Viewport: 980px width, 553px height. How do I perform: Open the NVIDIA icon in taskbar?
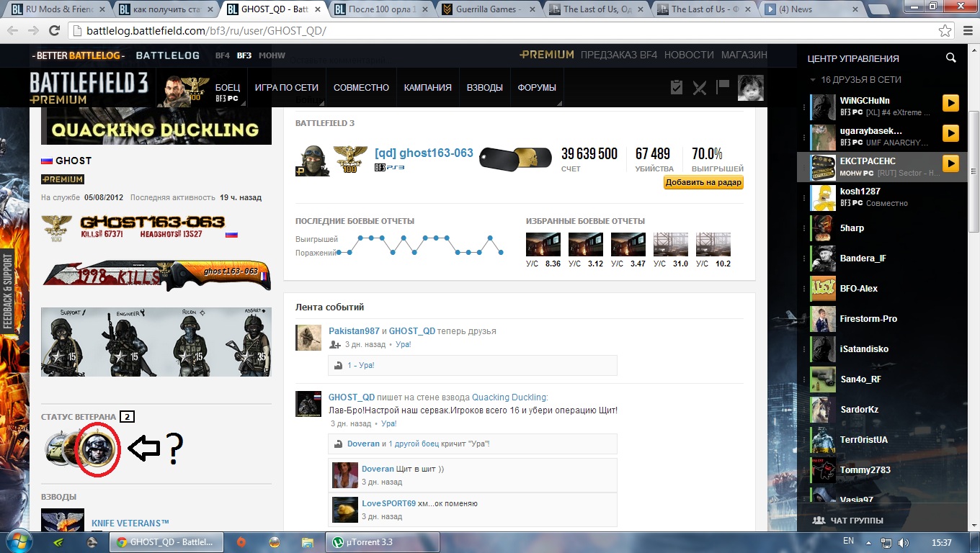pyautogui.click(x=58, y=542)
